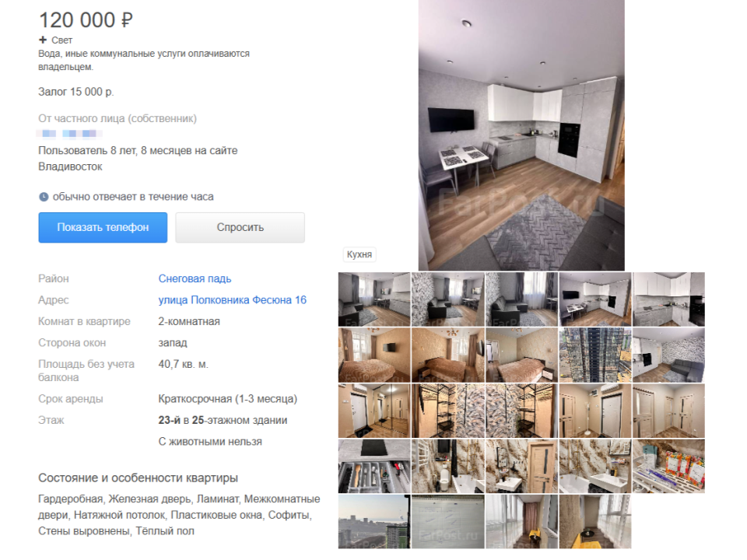Select thumbnail with colorful packages on shelf
Image resolution: width=747 pixels, height=560 pixels.
(x=668, y=466)
